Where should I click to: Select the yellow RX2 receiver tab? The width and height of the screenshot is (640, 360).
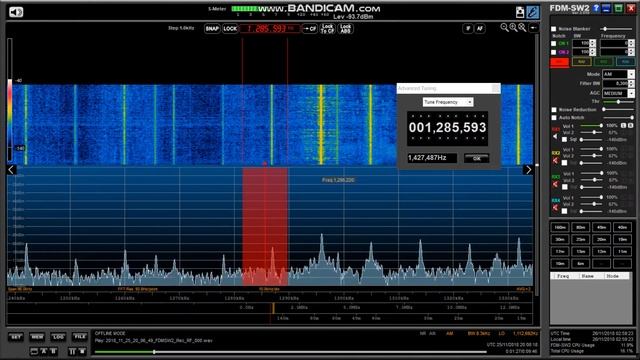[x=582, y=62]
